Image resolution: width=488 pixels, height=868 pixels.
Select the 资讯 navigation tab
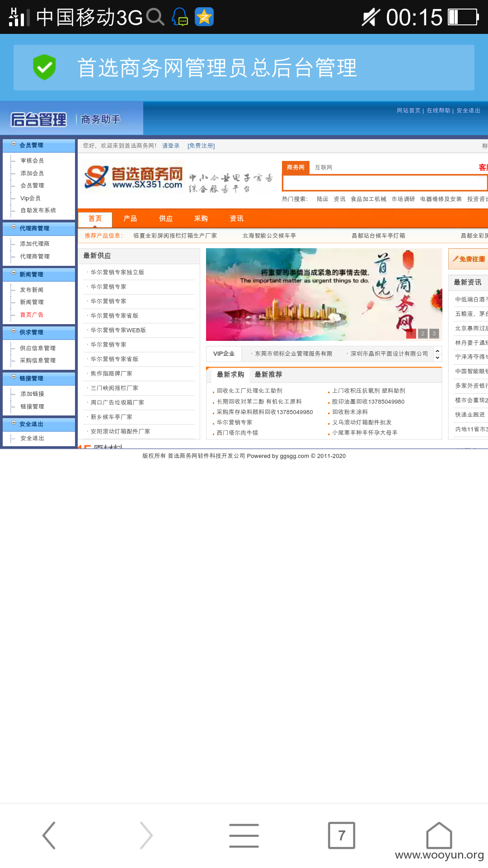coord(236,219)
